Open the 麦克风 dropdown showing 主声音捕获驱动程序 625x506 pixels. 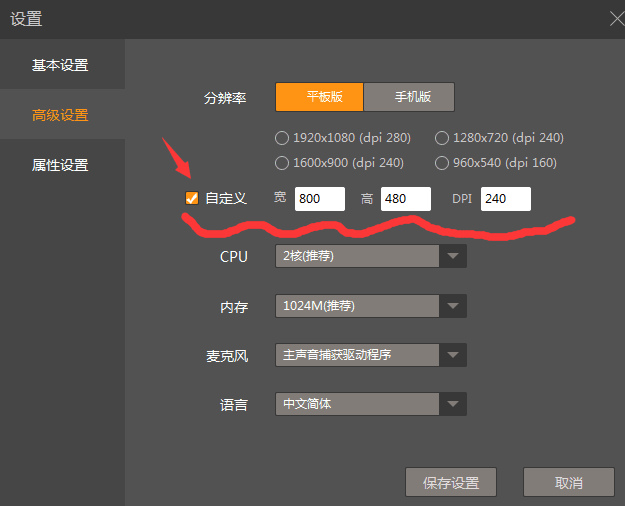click(x=371, y=355)
